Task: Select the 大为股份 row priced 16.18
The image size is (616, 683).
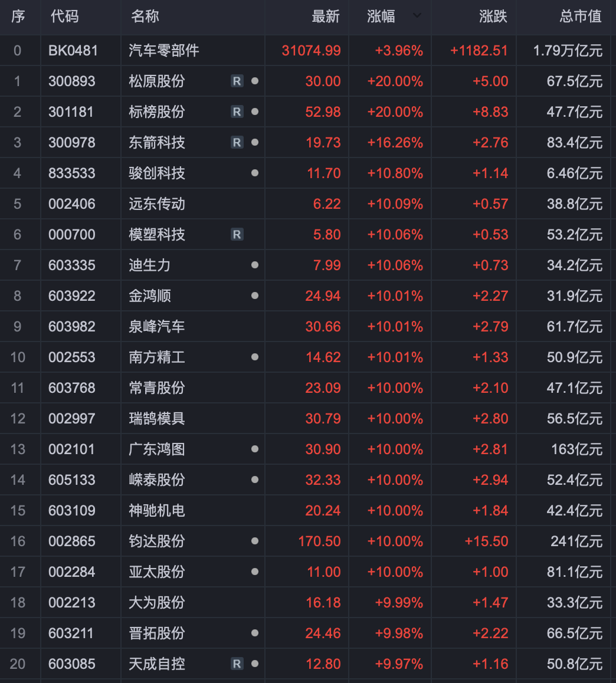Action: 157,603
